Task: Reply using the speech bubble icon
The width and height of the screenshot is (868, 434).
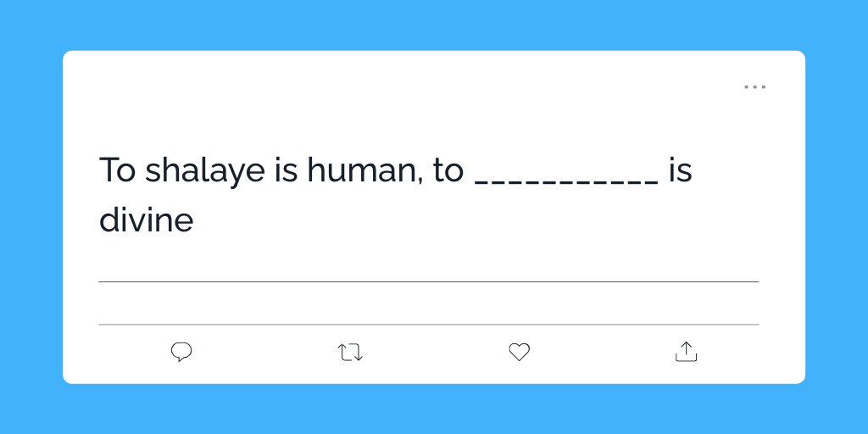Action: (181, 352)
